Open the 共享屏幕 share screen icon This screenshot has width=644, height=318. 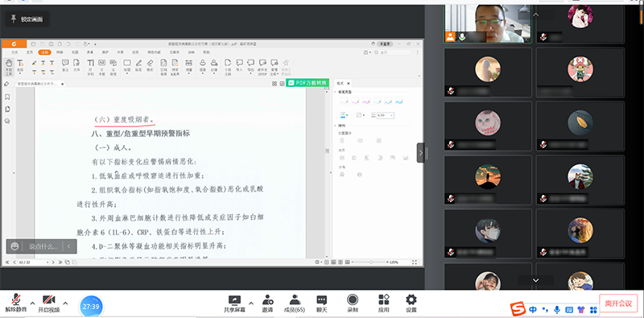[234, 304]
